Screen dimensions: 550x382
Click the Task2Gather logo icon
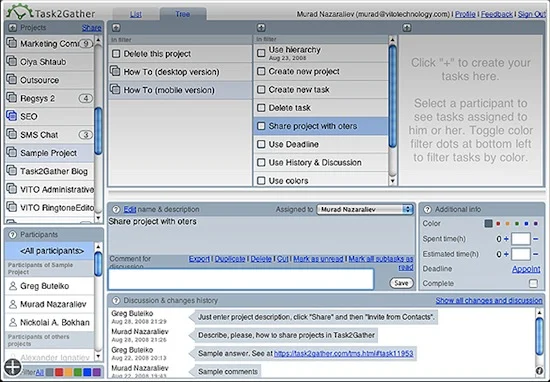click(x=19, y=12)
